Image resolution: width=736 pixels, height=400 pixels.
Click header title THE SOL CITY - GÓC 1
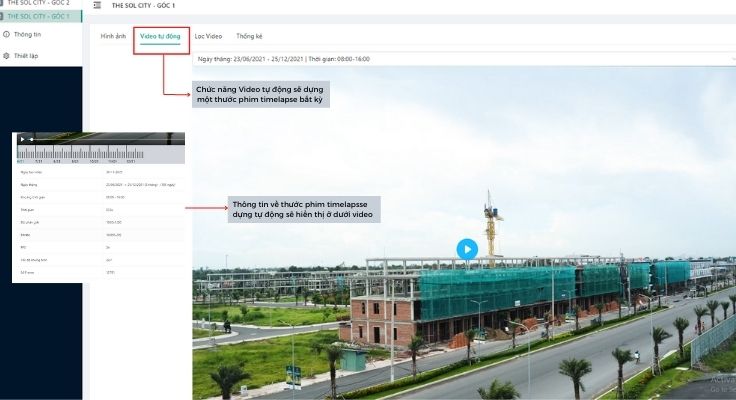pos(143,6)
